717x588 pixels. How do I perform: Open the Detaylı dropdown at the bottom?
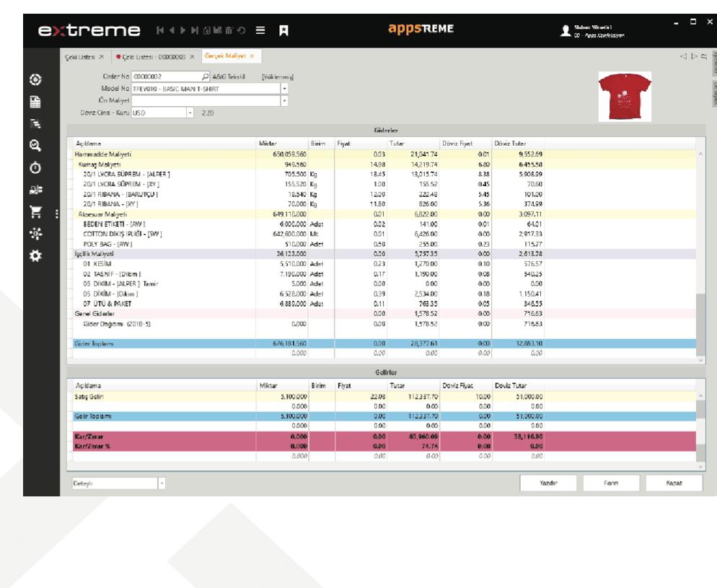[x=162, y=483]
